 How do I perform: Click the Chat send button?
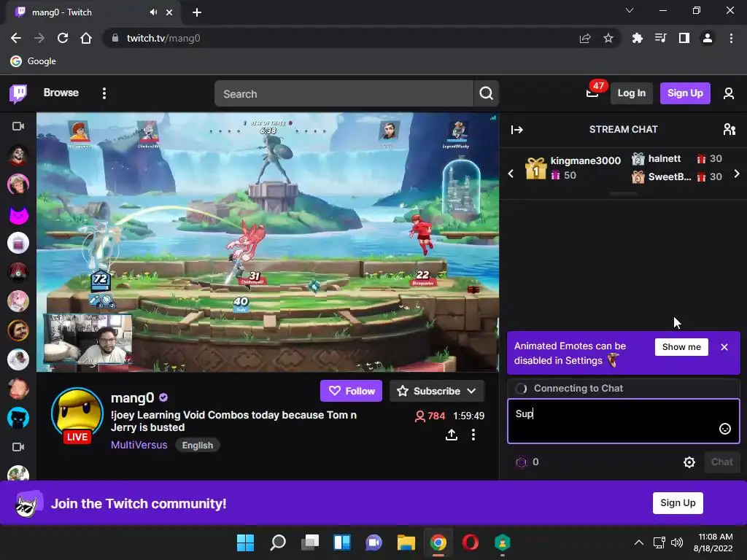tap(721, 462)
